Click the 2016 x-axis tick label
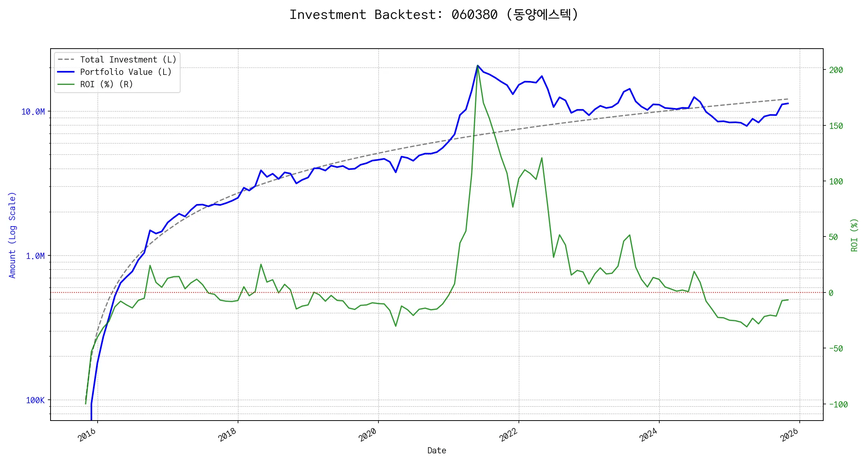 point(87,435)
